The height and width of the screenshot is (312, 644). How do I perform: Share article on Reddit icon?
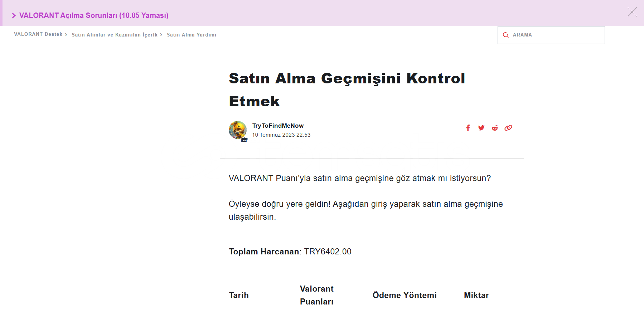click(x=495, y=128)
